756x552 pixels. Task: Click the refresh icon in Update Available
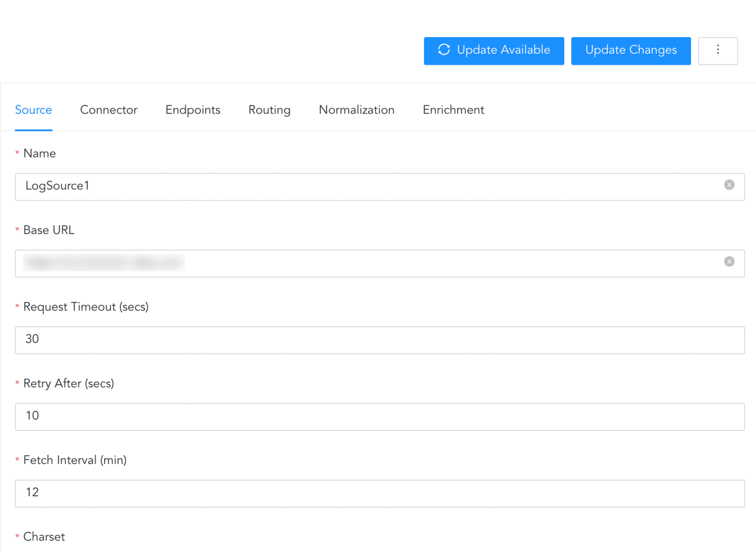pos(444,50)
